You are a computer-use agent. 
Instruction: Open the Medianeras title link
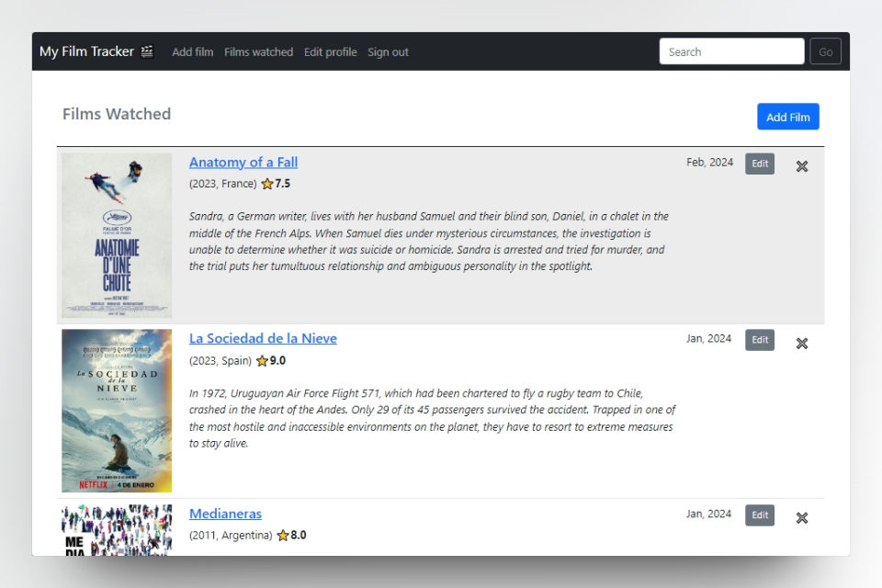point(225,514)
